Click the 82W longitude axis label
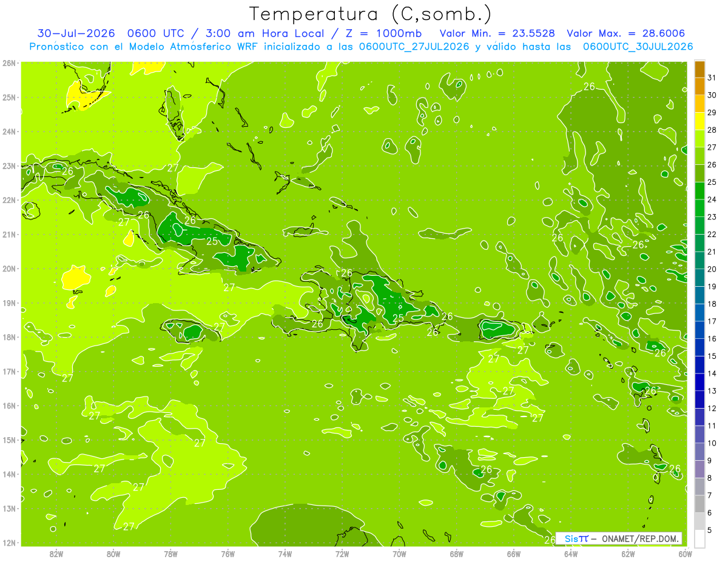This screenshot has height=562, width=728. tap(56, 554)
